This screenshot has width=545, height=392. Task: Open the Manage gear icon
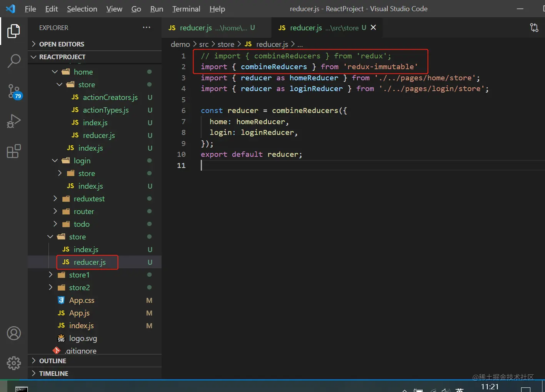pos(14,363)
